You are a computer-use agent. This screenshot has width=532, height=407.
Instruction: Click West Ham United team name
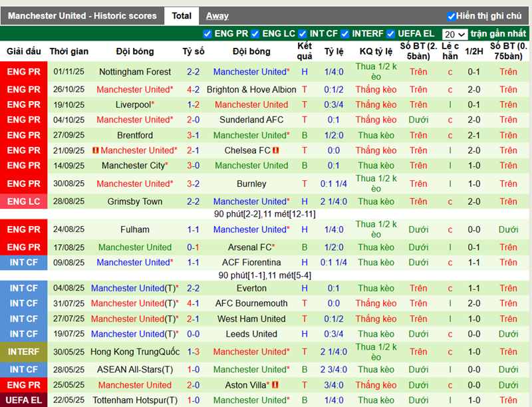click(251, 319)
